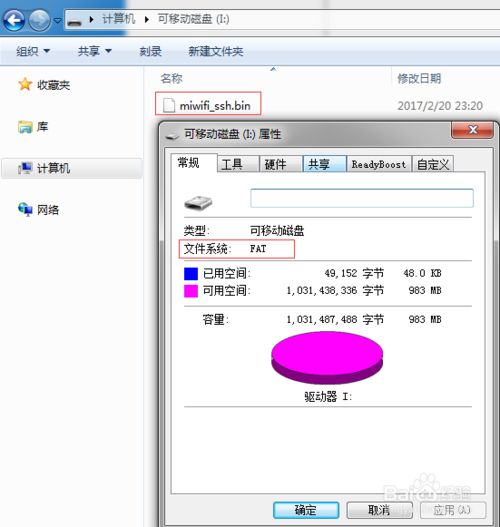
Task: Select 收藏夹 star icon in navigation pane
Action: (x=25, y=84)
